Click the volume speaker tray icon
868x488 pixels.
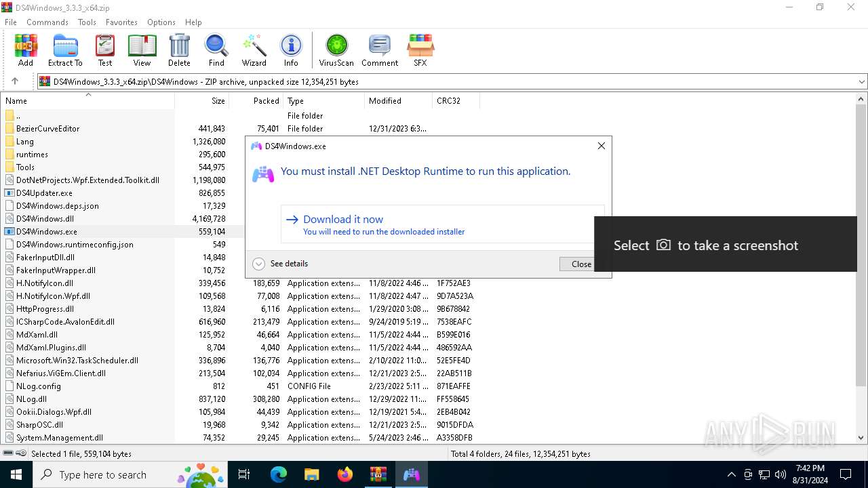[x=781, y=474]
